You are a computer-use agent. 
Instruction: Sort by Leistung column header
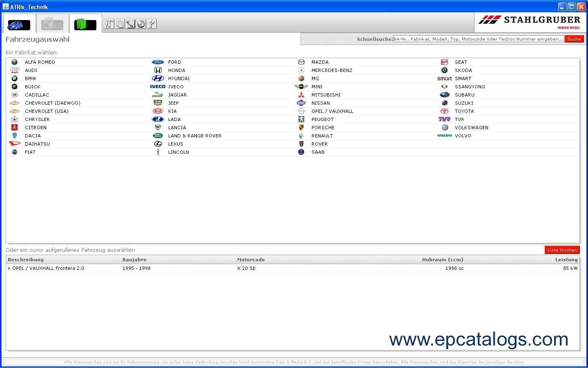point(566,260)
